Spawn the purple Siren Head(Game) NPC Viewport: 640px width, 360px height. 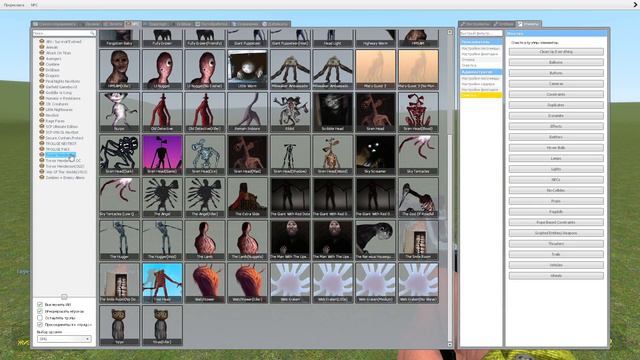[162, 155]
